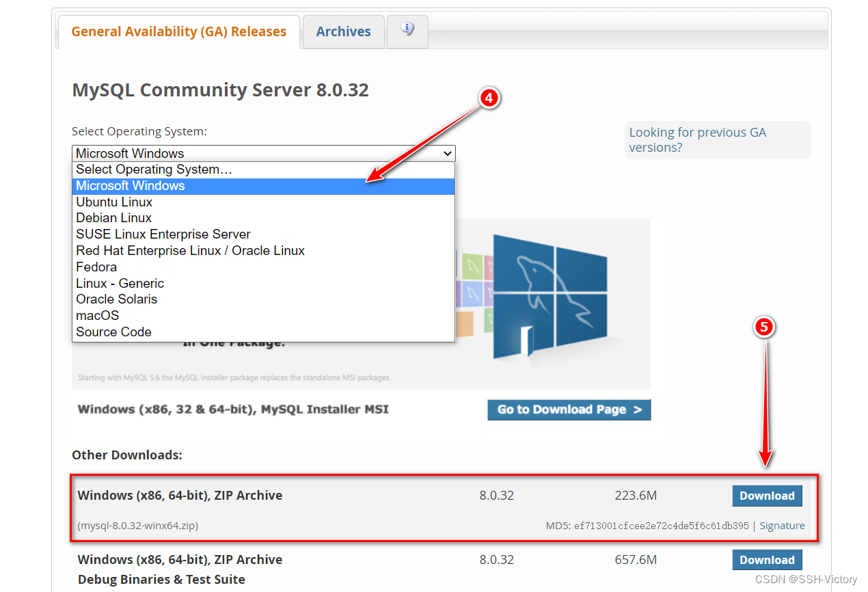Choose 'Select Operating System…' option
Image resolution: width=868 pixels, height=592 pixels.
click(x=263, y=170)
